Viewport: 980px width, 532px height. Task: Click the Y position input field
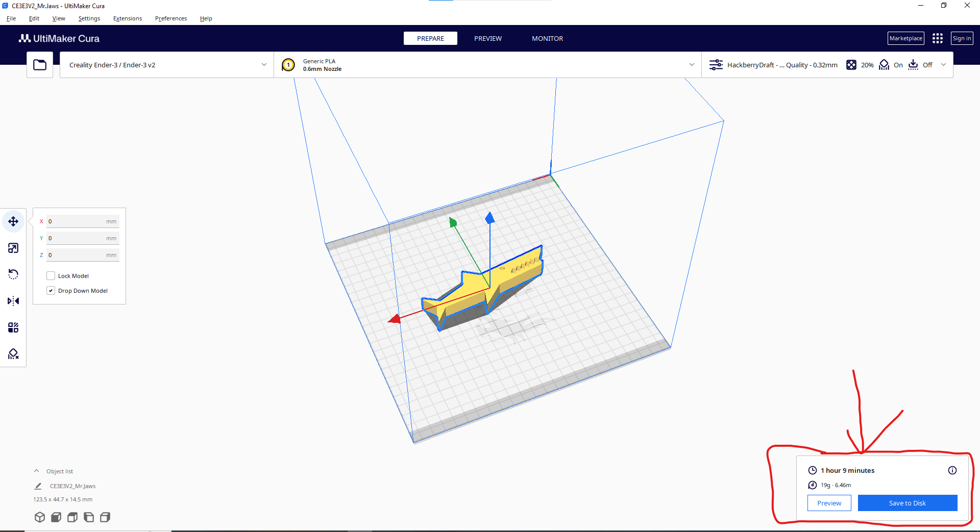point(83,238)
